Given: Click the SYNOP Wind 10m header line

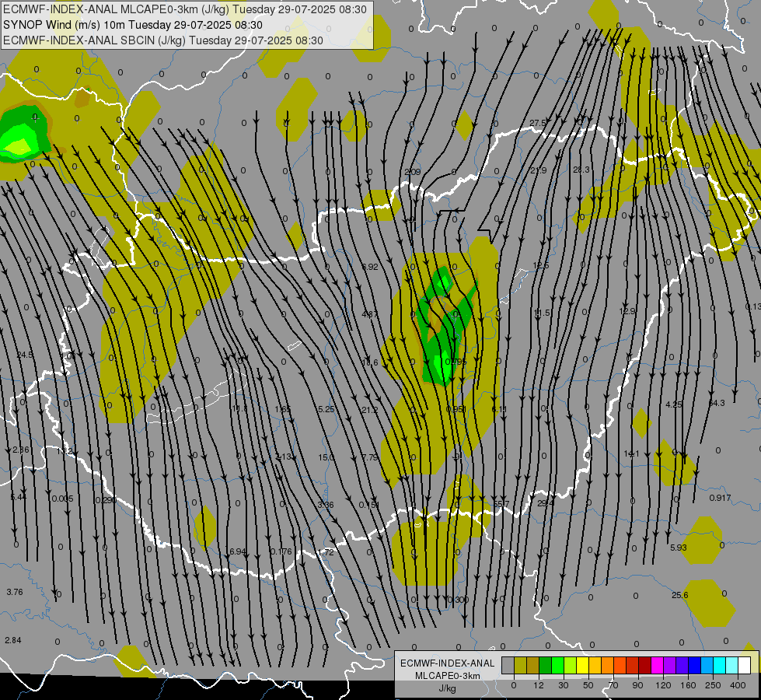Looking at the screenshot, I should click(132, 25).
